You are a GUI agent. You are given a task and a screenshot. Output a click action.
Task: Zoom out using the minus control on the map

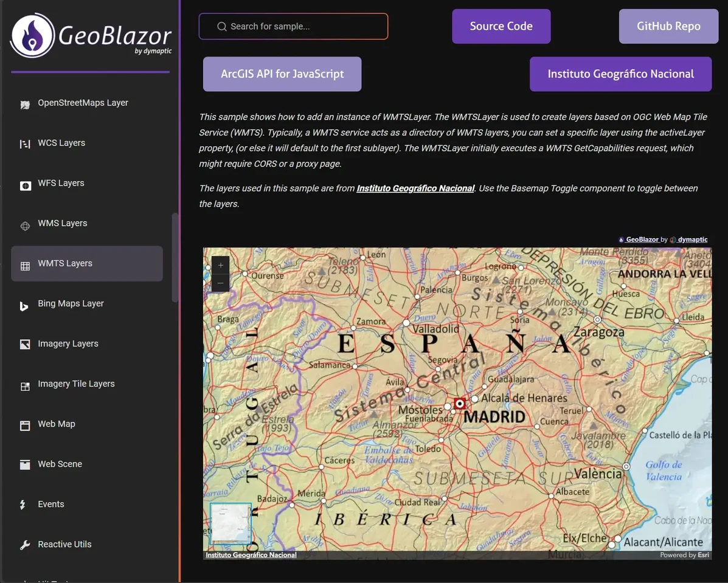(x=220, y=283)
